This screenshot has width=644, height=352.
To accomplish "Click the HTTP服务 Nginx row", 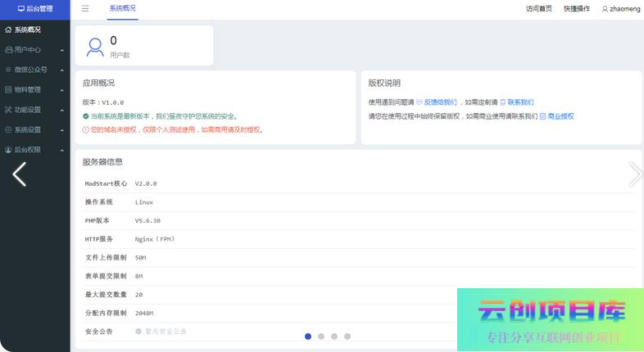I will (x=359, y=239).
